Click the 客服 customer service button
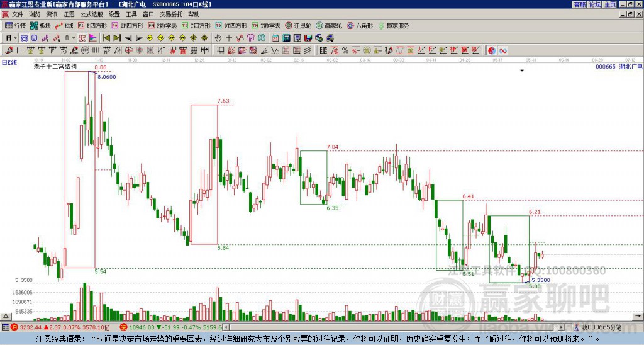 [580, 4]
